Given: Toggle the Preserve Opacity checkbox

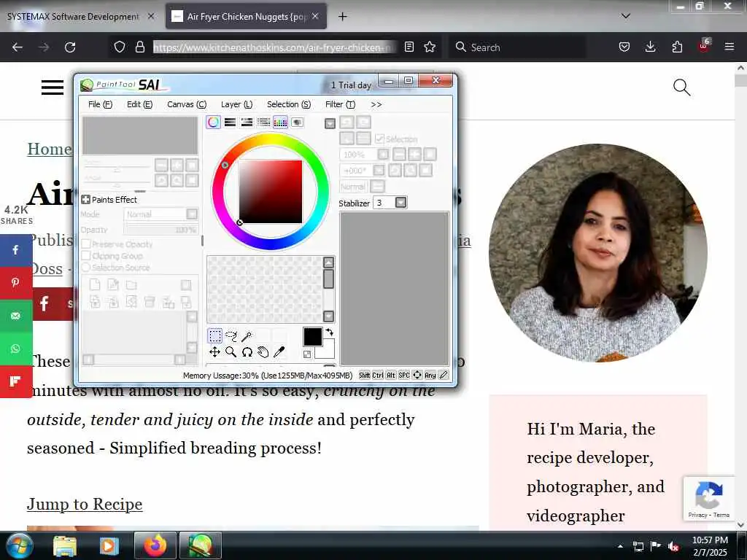Looking at the screenshot, I should click(86, 244).
